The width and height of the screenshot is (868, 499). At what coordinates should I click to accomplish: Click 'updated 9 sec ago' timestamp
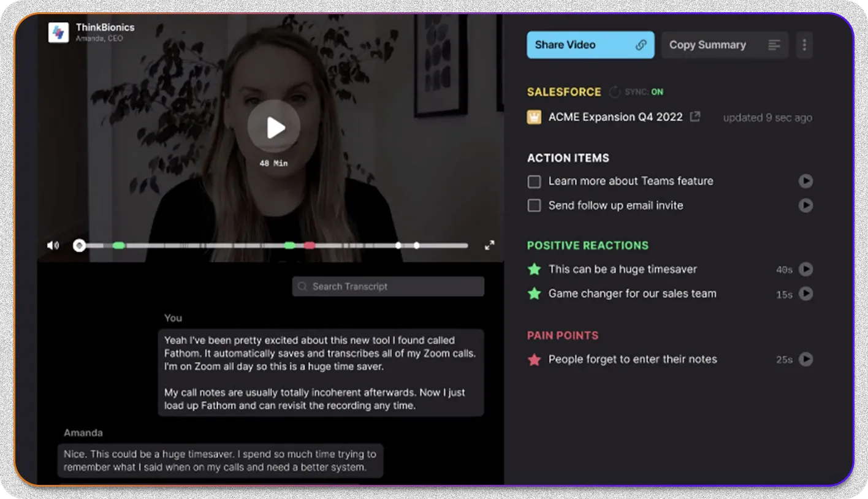coord(767,118)
